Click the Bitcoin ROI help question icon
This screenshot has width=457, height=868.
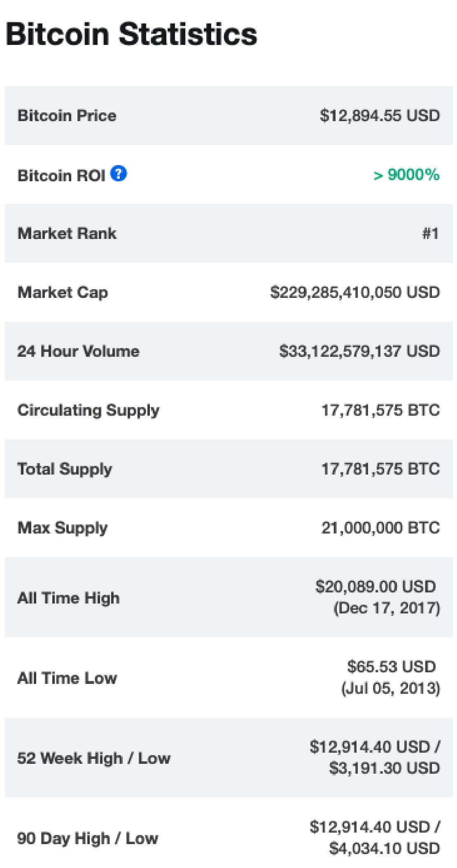[119, 173]
